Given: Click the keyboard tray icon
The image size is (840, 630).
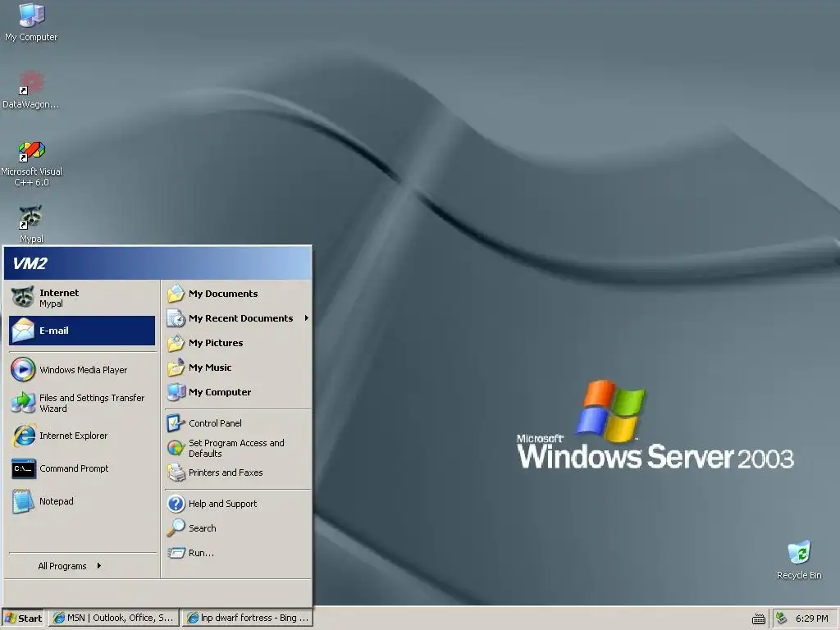Looking at the screenshot, I should point(758,619).
